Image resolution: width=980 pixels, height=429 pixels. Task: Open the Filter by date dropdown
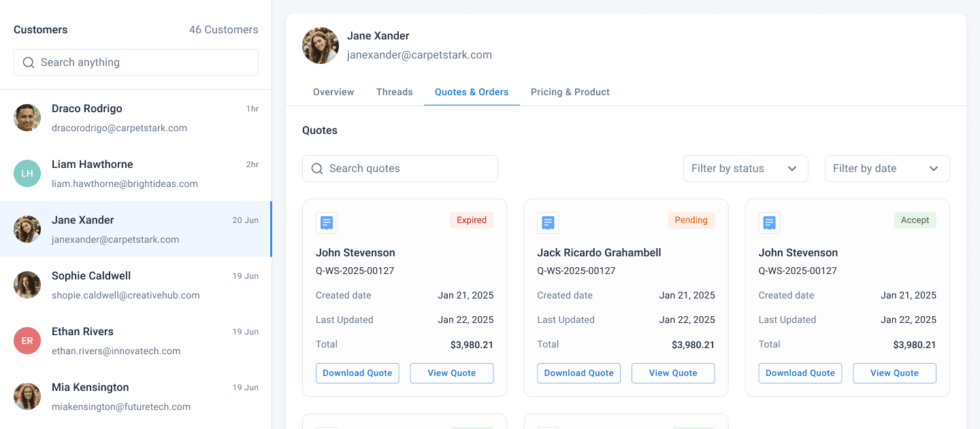tap(887, 169)
